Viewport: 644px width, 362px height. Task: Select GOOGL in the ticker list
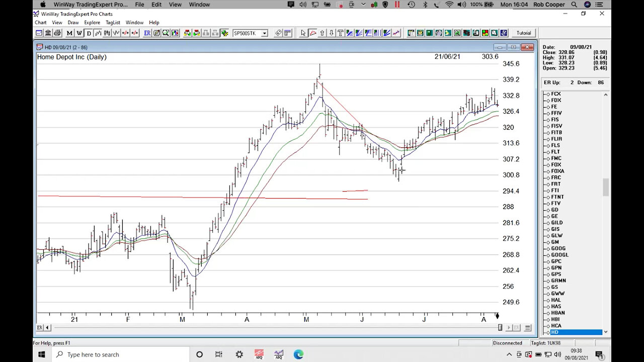tap(559, 255)
